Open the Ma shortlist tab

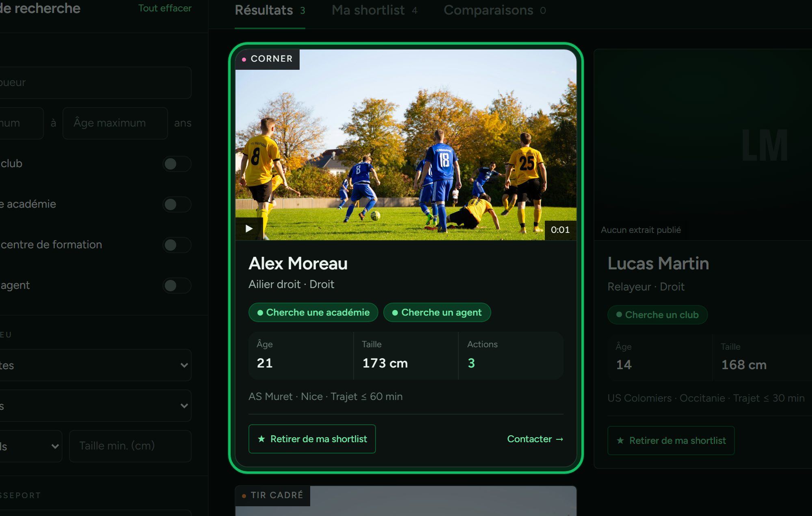374,11
